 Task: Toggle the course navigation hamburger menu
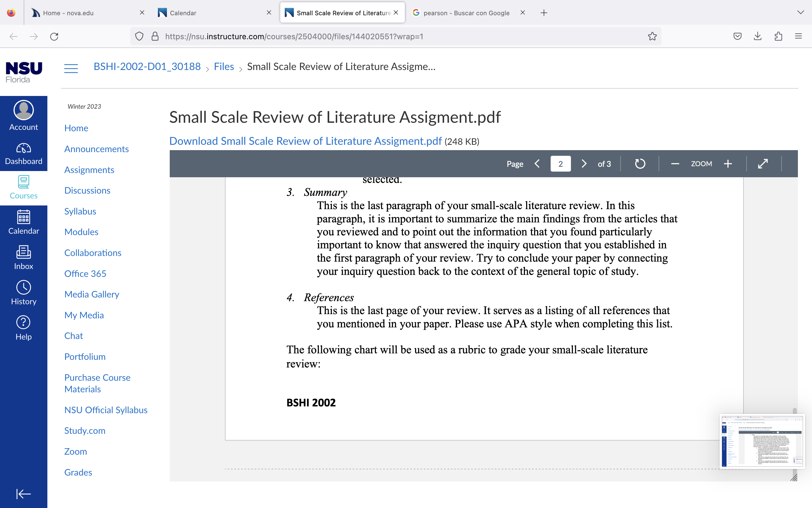click(71, 68)
